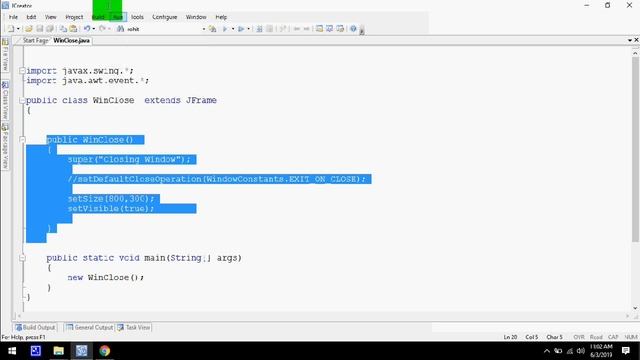Click the 'Col 5' status bar entry
Screen dimensions: 640x360
pos(531,337)
